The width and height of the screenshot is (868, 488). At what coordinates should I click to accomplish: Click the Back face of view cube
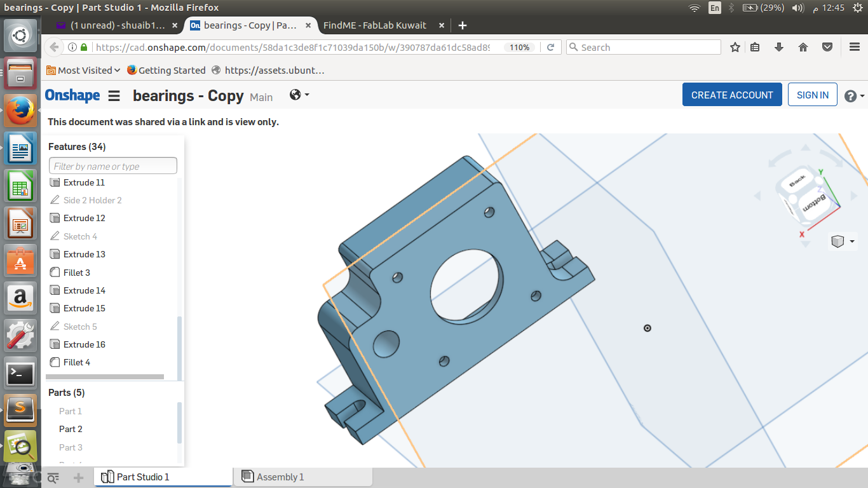(x=796, y=181)
